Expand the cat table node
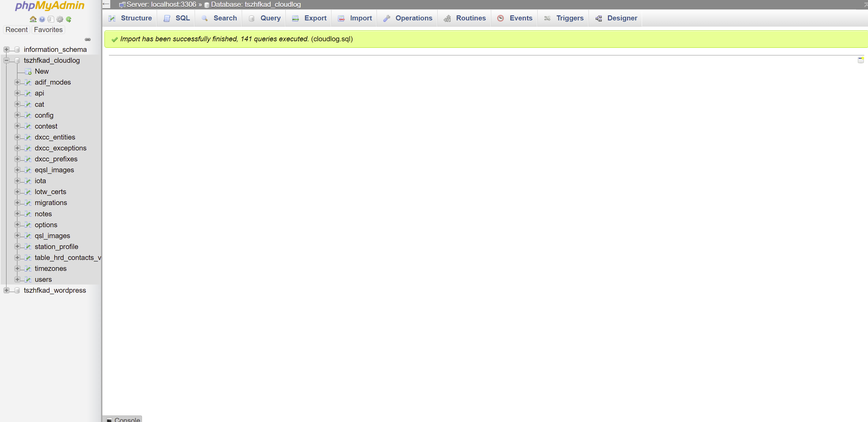Image resolution: width=868 pixels, height=422 pixels. (17, 104)
